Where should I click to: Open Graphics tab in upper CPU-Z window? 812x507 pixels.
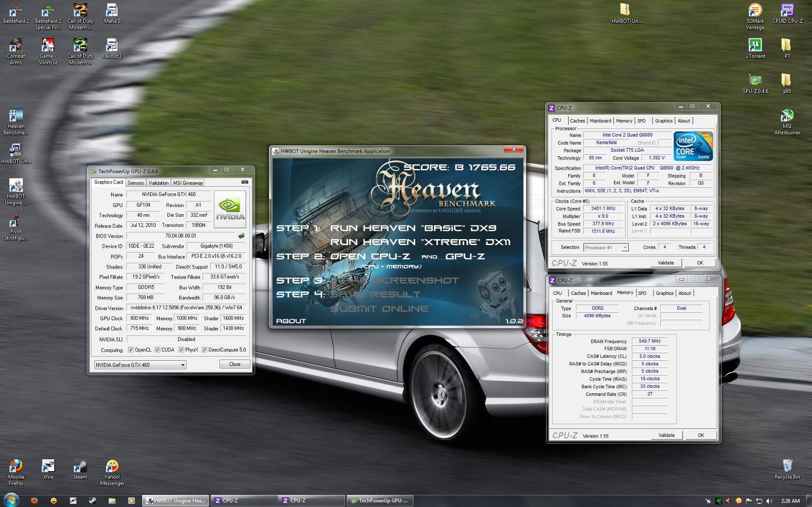(x=664, y=121)
